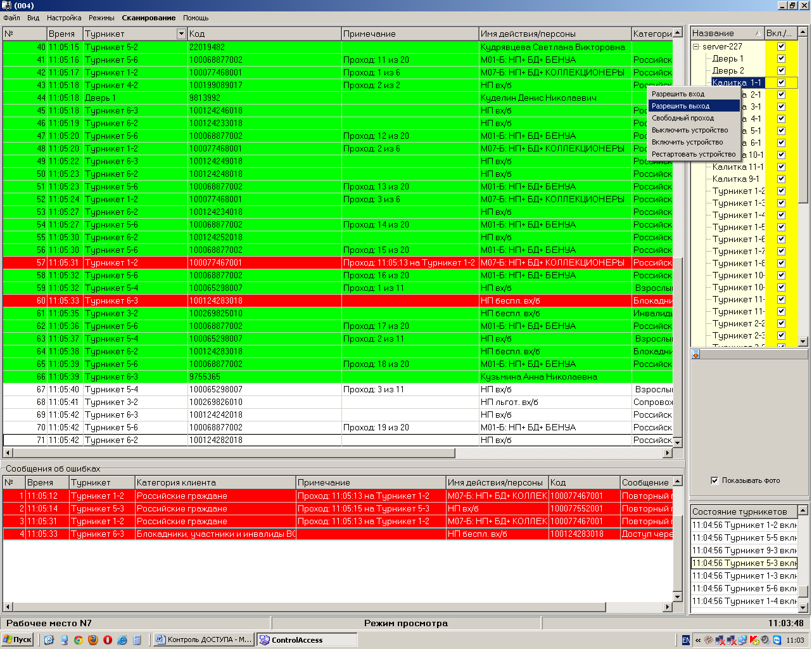Open Турникет column filter dropdown arrow
Screen dimensions: 812x649
click(x=181, y=34)
